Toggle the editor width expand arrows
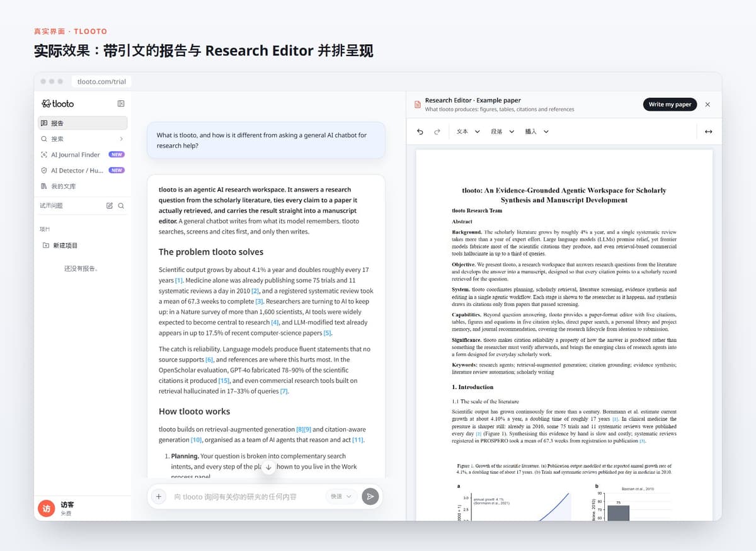Screen dimensions: 756x551 (x=708, y=132)
